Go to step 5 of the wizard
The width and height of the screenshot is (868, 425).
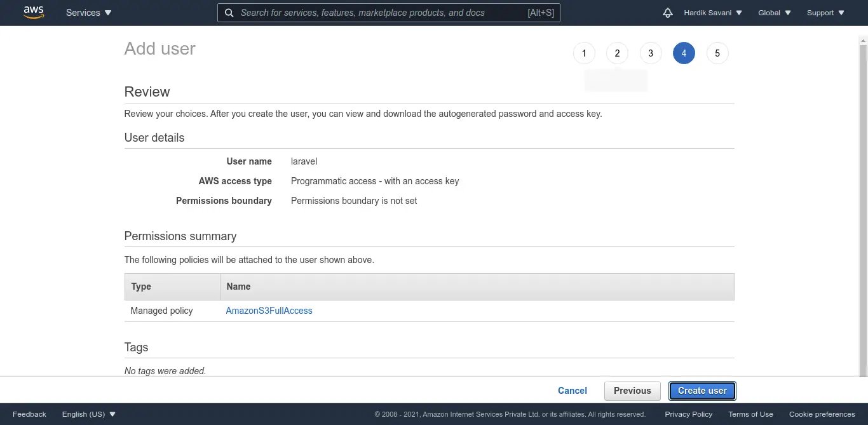[717, 53]
